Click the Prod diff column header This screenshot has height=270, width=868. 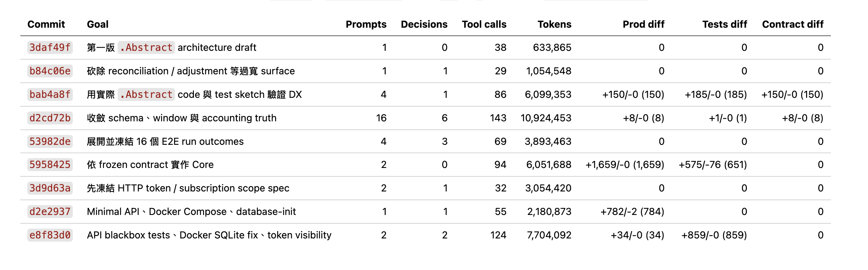click(643, 24)
